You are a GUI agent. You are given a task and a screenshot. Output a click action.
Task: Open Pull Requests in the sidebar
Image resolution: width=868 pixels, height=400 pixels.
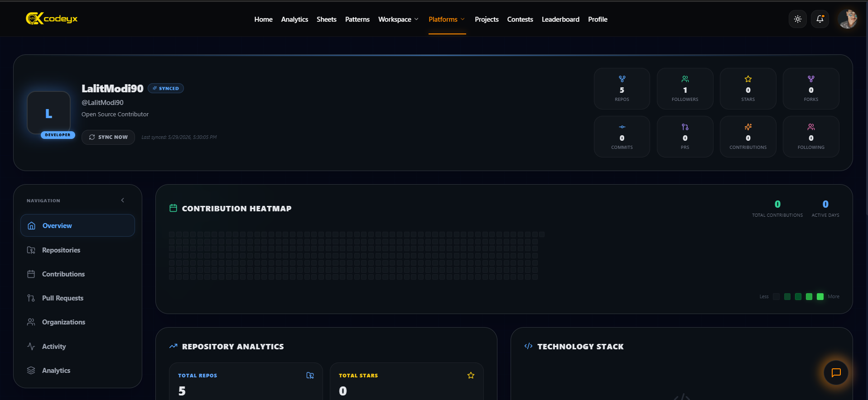tap(77, 298)
